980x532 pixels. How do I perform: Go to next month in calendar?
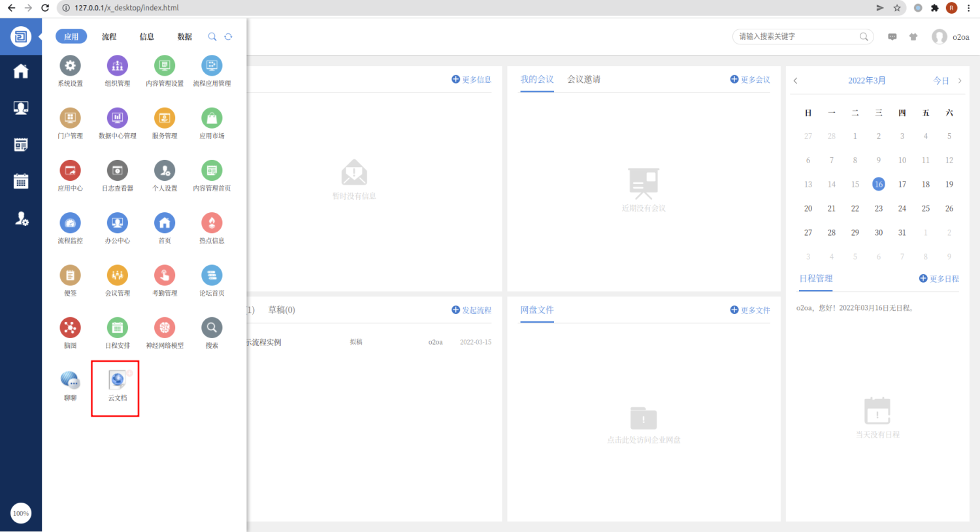[960, 81]
